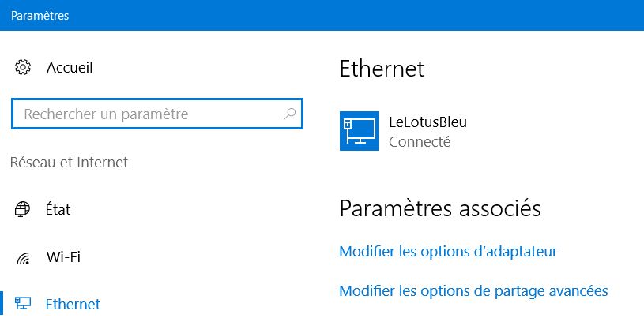Screen dimensions: 644x322
Task: Click the Connecté status text
Action: pyautogui.click(x=420, y=142)
